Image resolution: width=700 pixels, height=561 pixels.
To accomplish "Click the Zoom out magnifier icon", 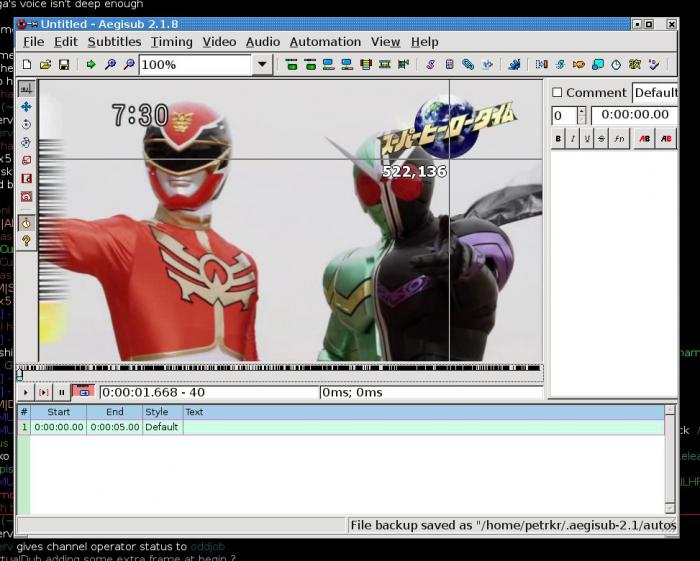I will [129, 65].
